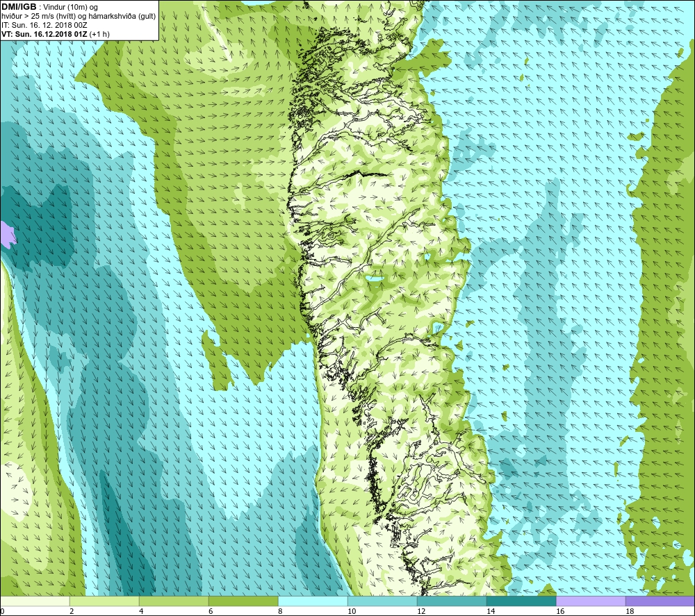Pick the dark teal 14–16 m/s legend swatch
Screen dimensions: 695x616
pyautogui.click(x=521, y=601)
